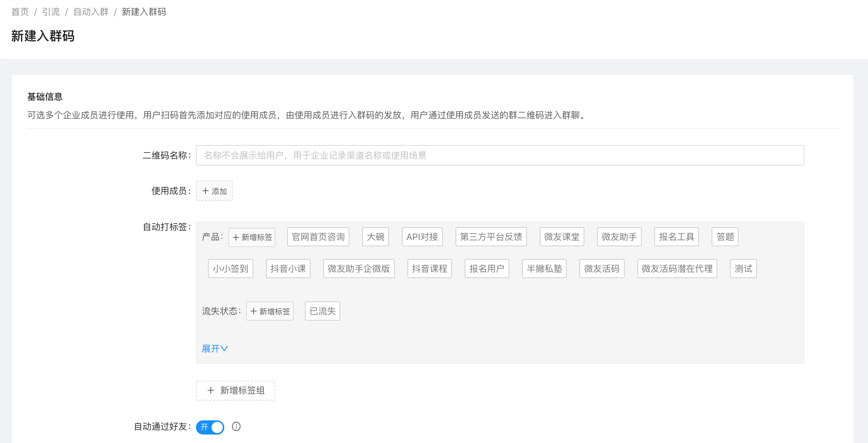
Task: Choose the 报名用户 tag
Action: click(487, 269)
